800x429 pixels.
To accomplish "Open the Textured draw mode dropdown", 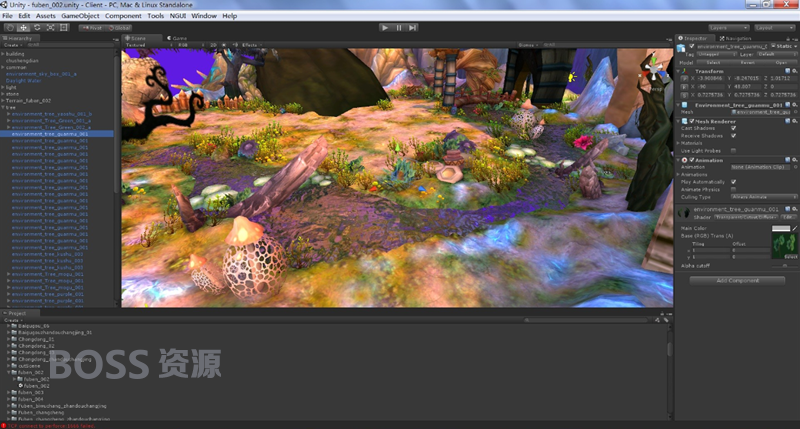I will click(148, 45).
